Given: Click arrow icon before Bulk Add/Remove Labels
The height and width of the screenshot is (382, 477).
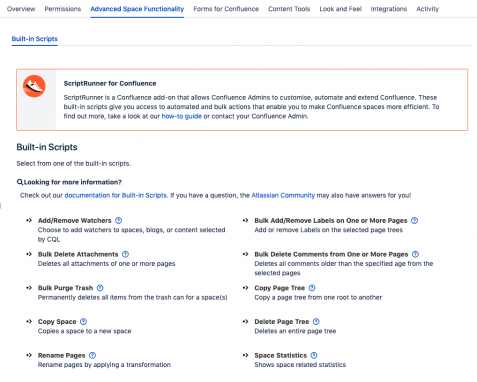Looking at the screenshot, I should 246,220.
